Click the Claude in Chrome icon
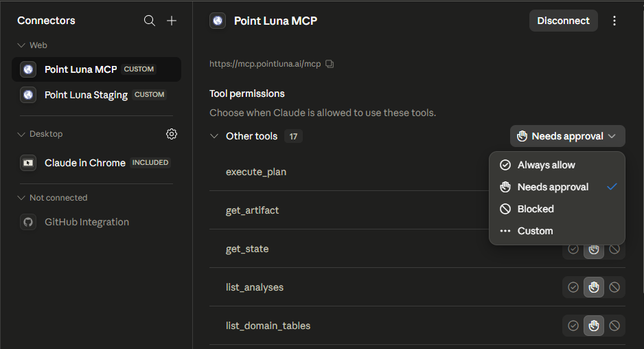Image resolution: width=644 pixels, height=349 pixels. point(28,163)
